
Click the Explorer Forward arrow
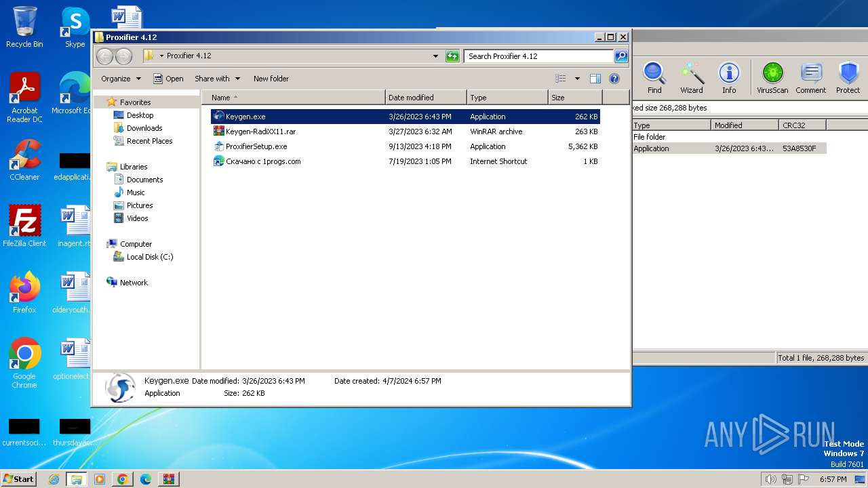[123, 56]
